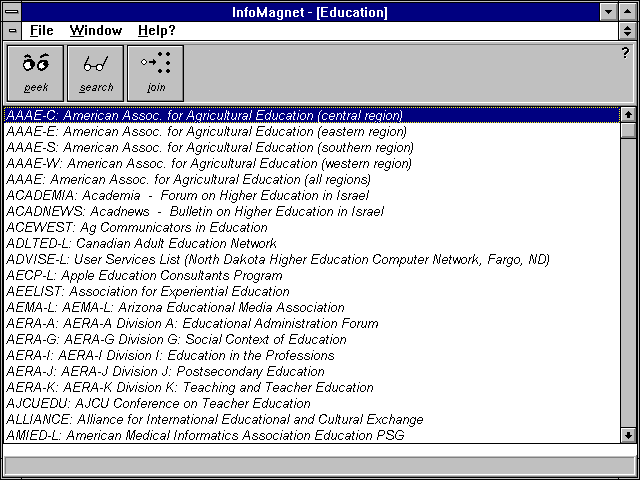Open the application control menu box
Viewport: 640px width, 480px height.
click(x=11, y=11)
